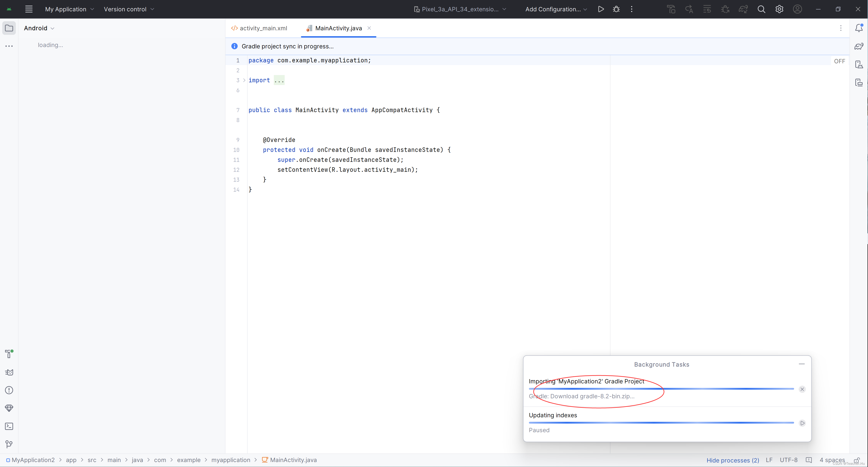Open more run actions menu

coord(631,9)
